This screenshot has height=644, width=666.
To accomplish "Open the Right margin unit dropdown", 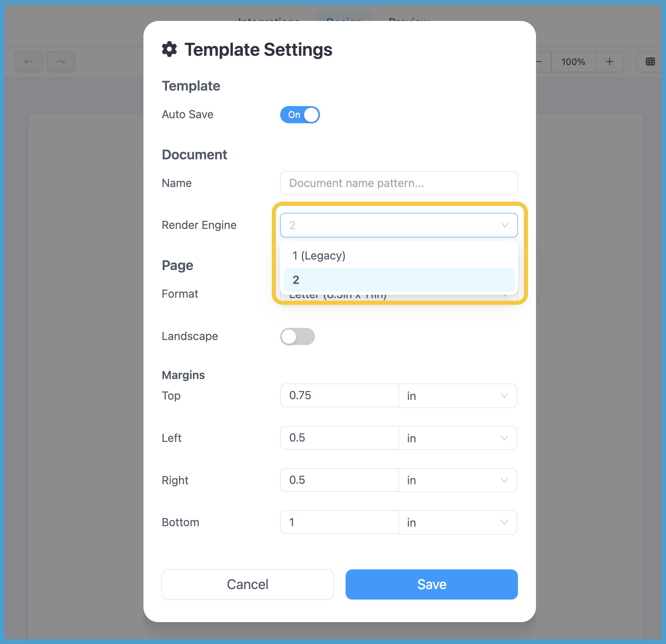I will click(457, 480).
